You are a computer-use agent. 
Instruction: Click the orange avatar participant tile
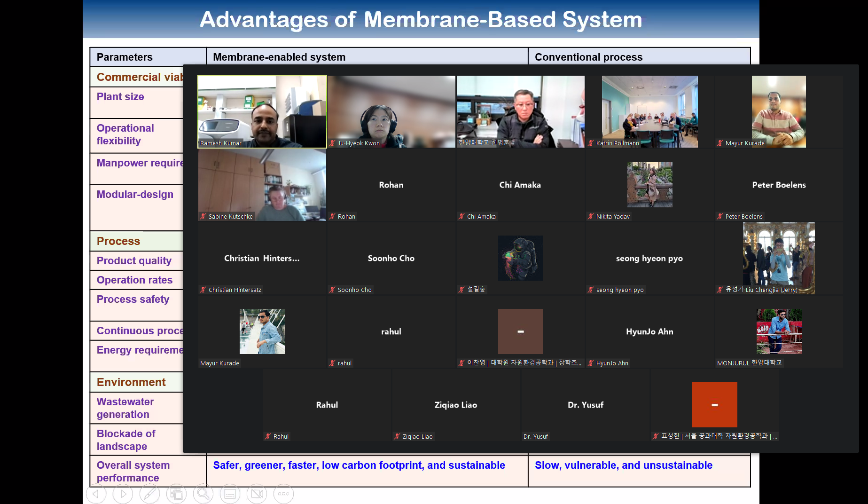714,405
